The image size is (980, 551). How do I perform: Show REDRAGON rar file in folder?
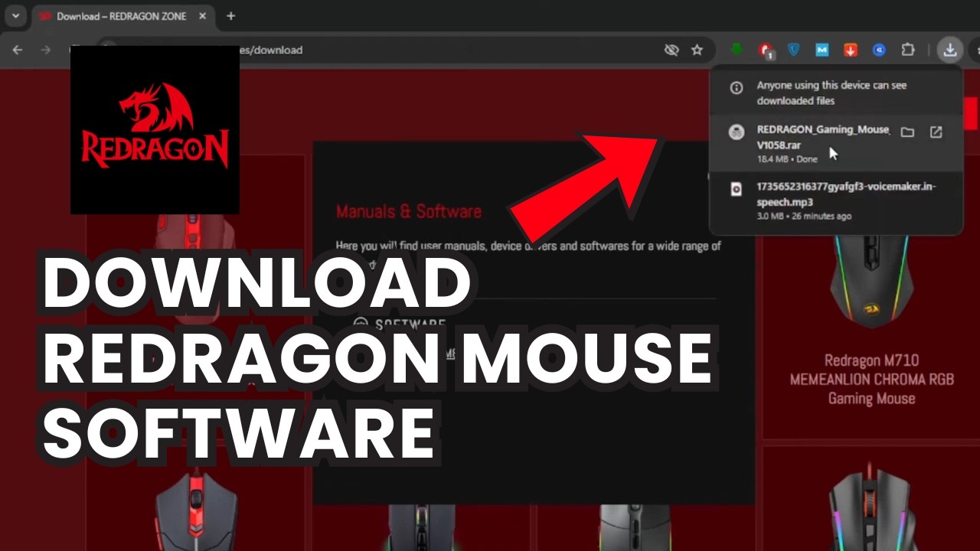tap(907, 132)
